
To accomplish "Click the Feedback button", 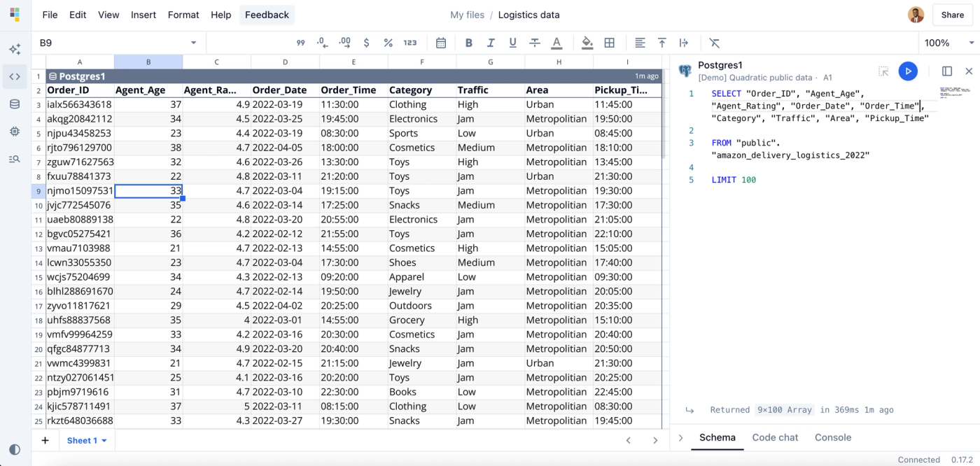I will click(267, 15).
